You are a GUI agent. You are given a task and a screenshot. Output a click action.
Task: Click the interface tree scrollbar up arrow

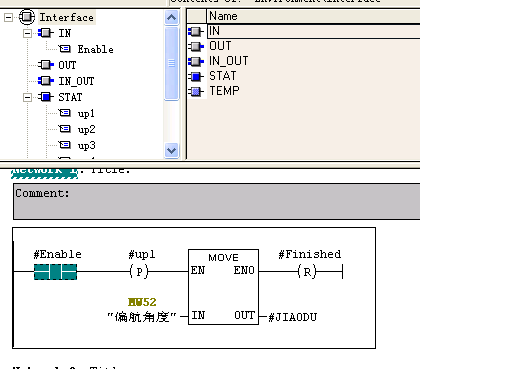tap(171, 17)
